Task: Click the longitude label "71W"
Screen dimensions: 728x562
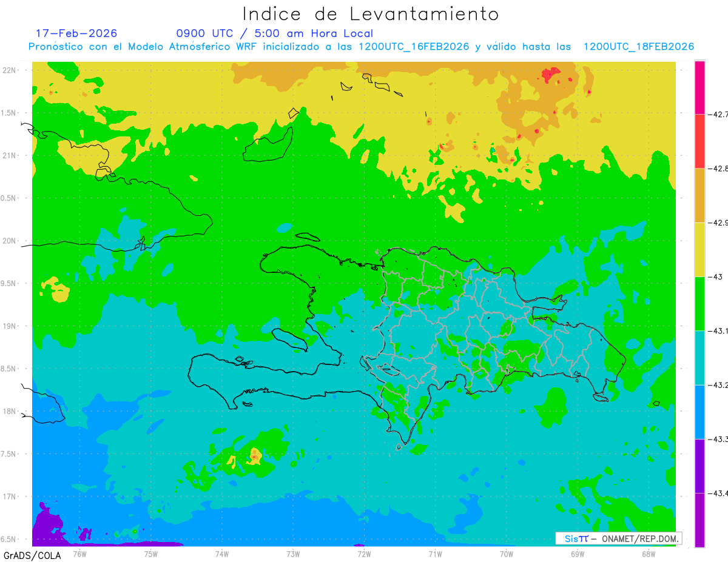Action: coord(435,553)
